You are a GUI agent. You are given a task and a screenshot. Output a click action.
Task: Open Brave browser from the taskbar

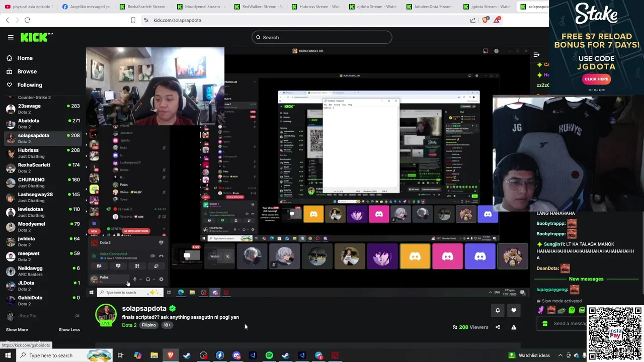(x=171, y=355)
